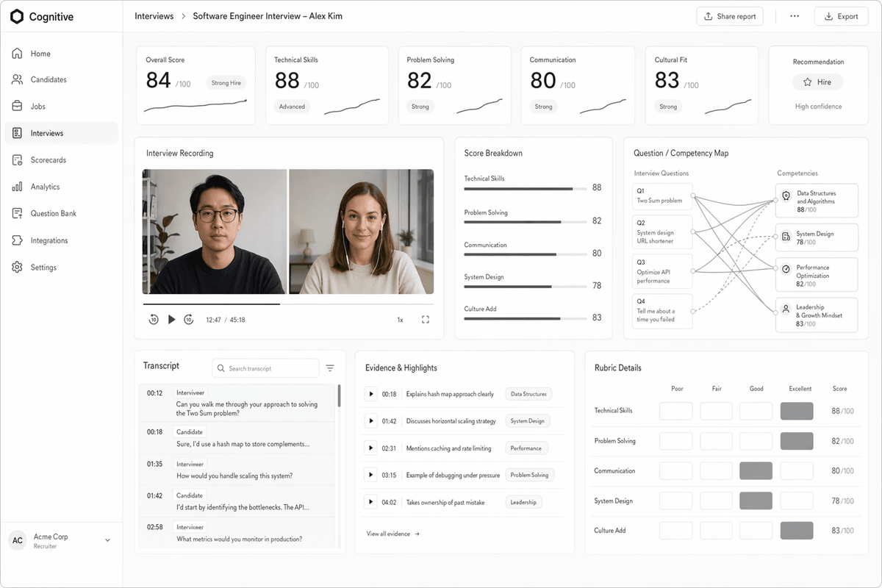882x588 pixels.
Task: Set Technical Skills rubric to Excellent
Action: tap(797, 411)
